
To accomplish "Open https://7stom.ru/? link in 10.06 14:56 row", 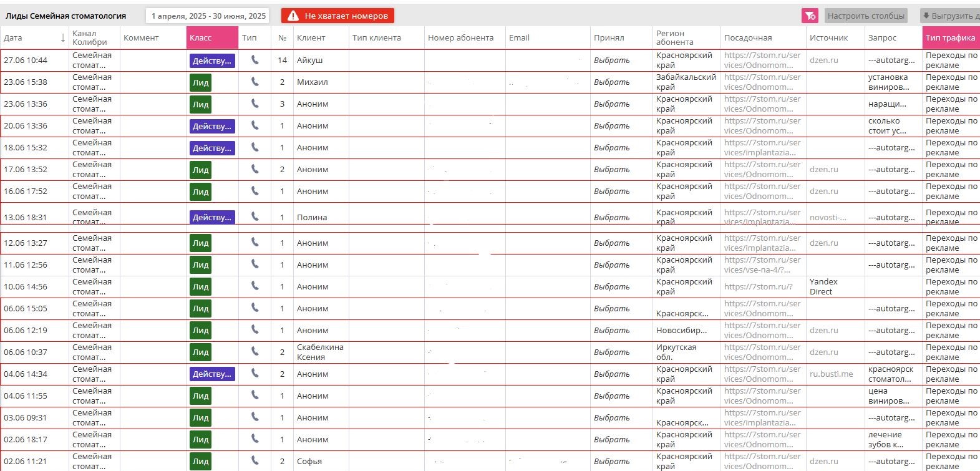I will pos(759,287).
